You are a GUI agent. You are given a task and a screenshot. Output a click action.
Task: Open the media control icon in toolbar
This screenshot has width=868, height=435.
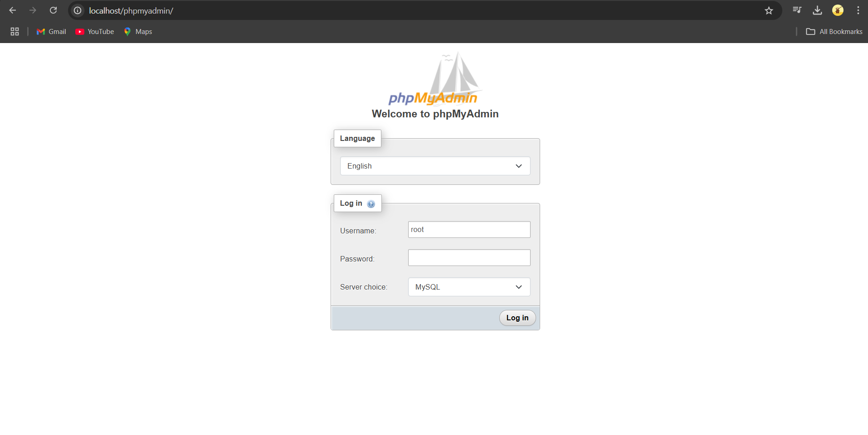[797, 10]
